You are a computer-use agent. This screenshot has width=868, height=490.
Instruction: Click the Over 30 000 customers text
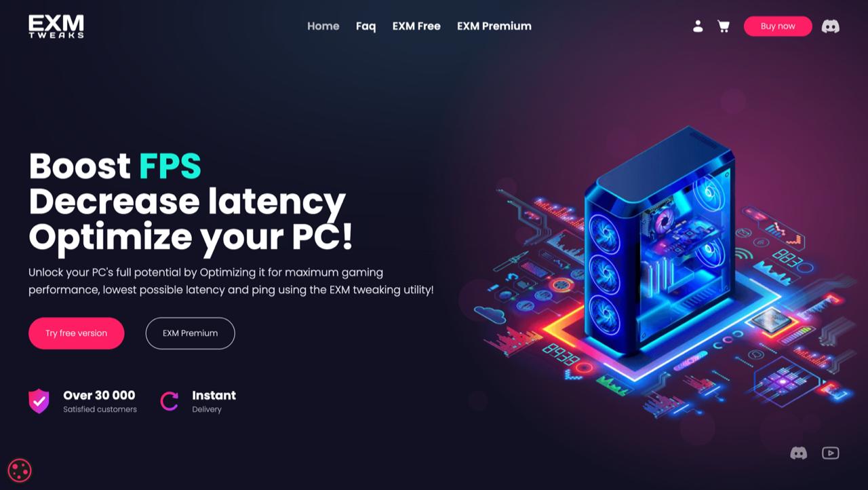[x=100, y=401]
